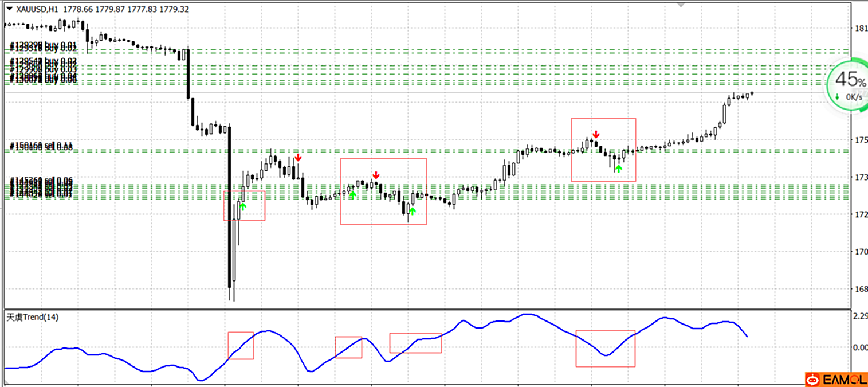Select the topmost buy 0.01 order label

[x=43, y=45]
